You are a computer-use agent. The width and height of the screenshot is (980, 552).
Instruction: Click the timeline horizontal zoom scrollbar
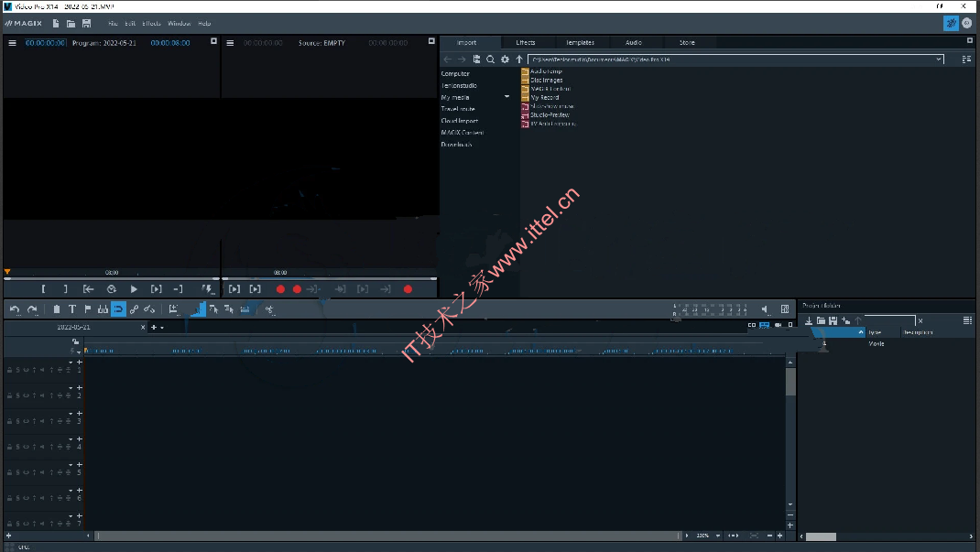(x=387, y=536)
